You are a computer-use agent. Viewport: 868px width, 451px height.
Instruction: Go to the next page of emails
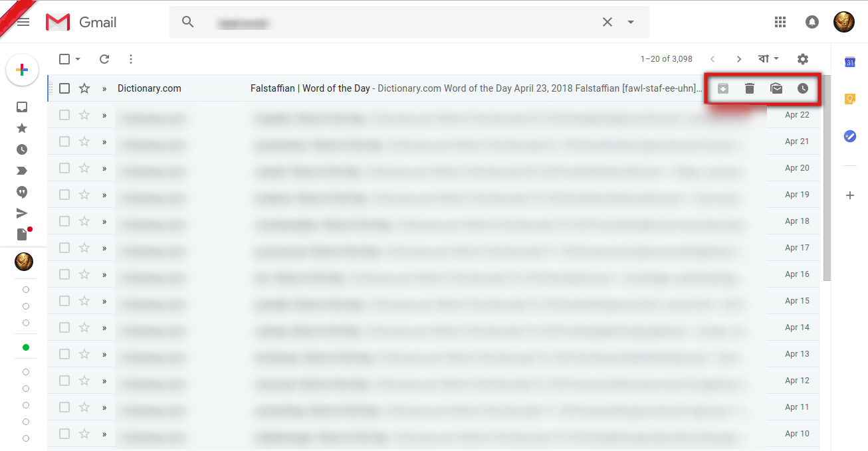pyautogui.click(x=739, y=59)
